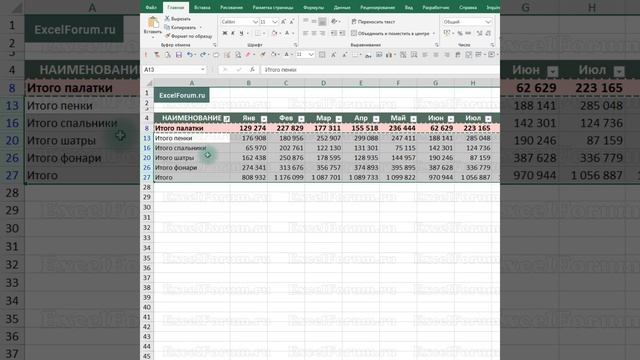Viewport: 640px width, 360px height.
Task: Open Шрифт group dialog launcher
Action: pyautogui.click(x=296, y=45)
